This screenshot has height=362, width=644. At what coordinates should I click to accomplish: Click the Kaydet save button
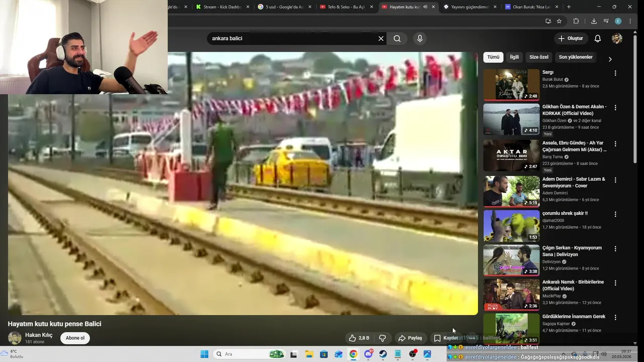(x=446, y=338)
